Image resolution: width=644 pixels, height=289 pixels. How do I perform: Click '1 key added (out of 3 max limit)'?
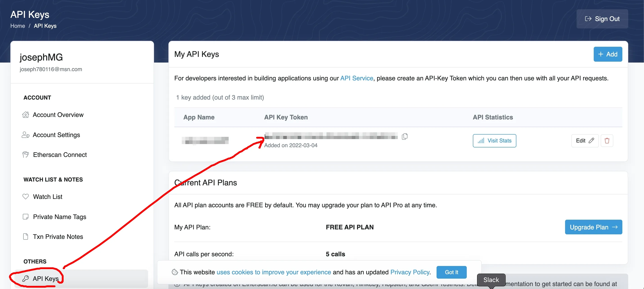point(220,97)
